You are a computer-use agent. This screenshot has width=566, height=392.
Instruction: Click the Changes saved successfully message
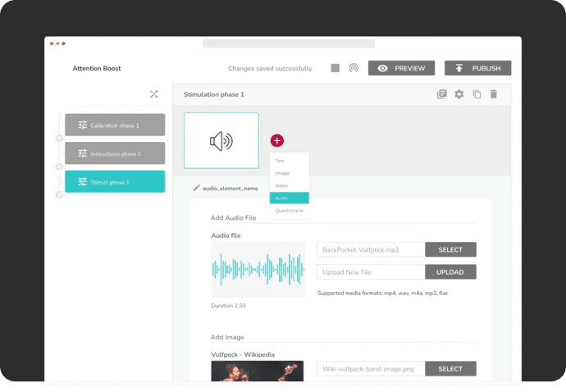point(270,68)
